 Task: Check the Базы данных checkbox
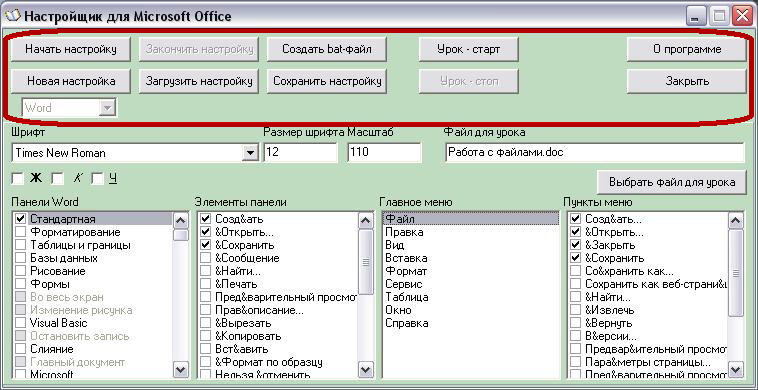click(x=20, y=258)
